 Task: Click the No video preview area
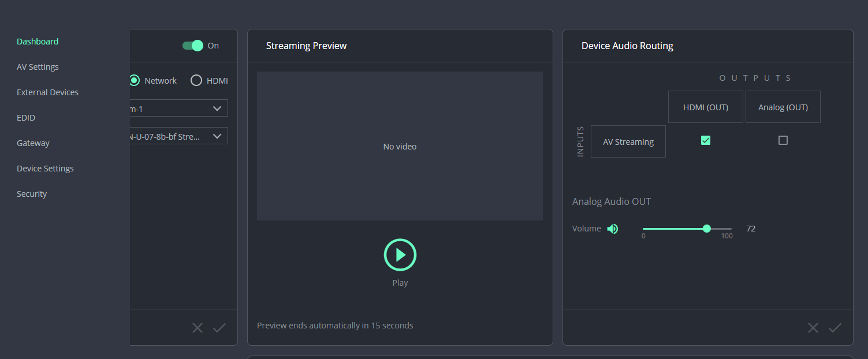pyautogui.click(x=400, y=146)
